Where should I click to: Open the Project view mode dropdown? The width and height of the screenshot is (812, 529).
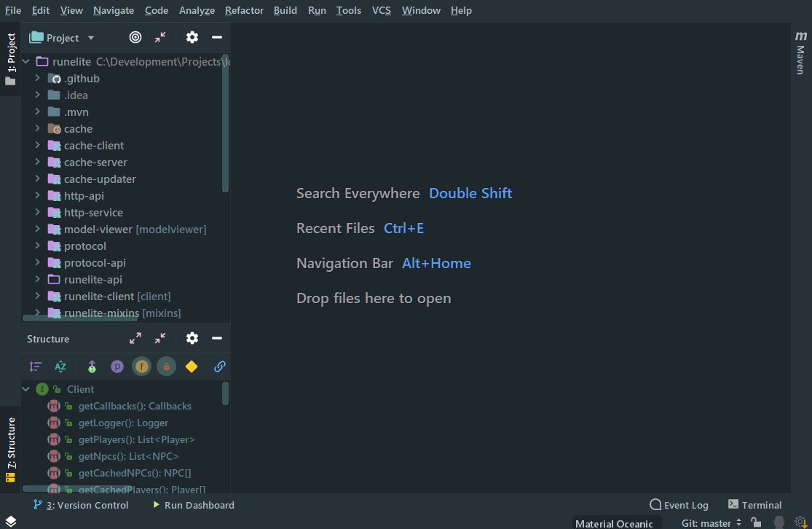[90, 37]
